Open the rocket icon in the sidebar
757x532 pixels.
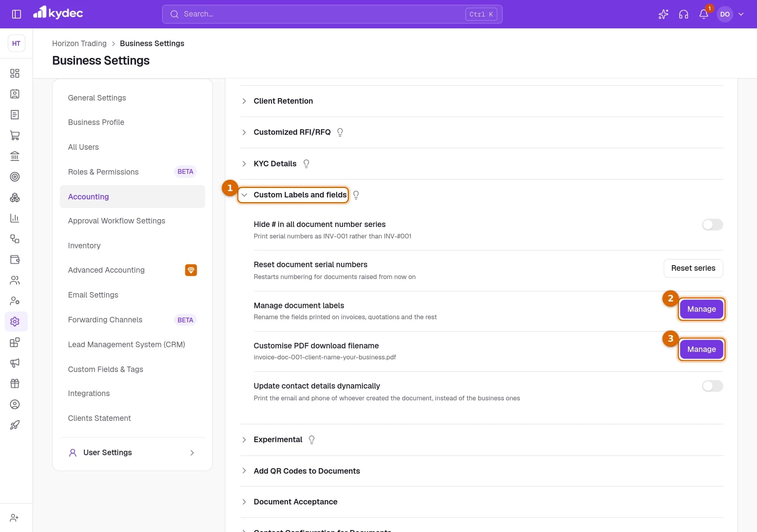(15, 425)
